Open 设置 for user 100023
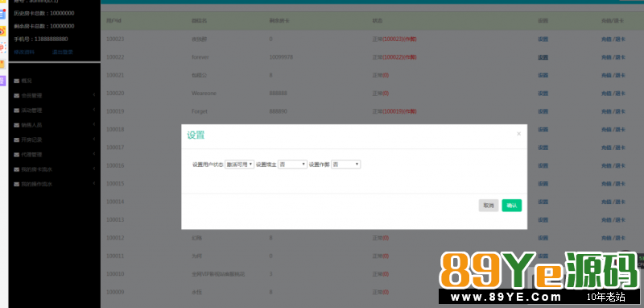The image size is (644, 308). [543, 40]
